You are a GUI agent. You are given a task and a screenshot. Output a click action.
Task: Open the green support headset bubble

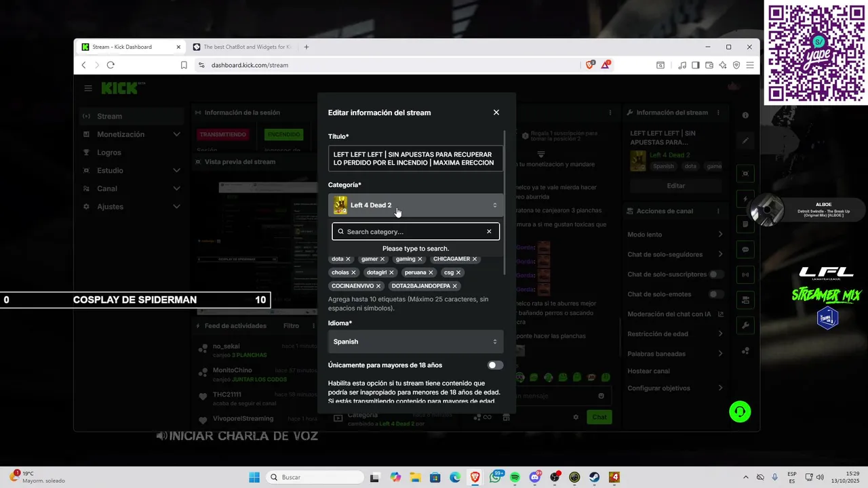740,411
